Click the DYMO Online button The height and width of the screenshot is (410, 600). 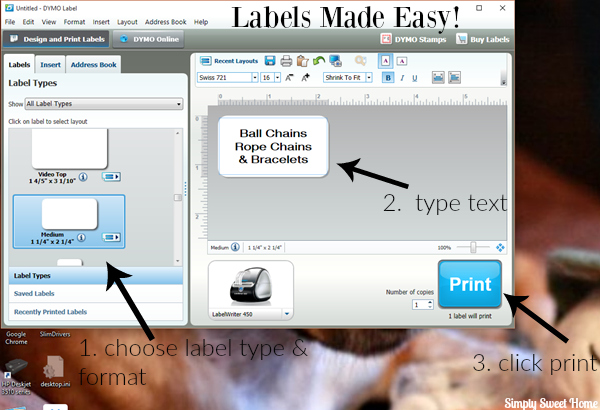(148, 39)
